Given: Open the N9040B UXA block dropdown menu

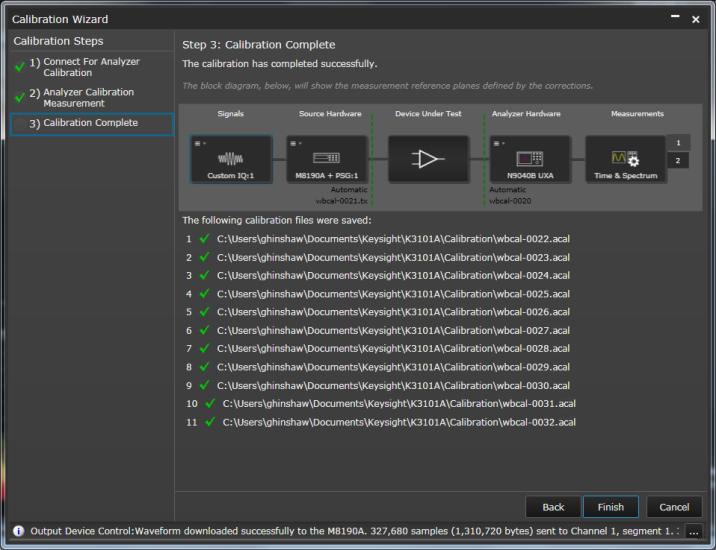Looking at the screenshot, I should click(499, 143).
